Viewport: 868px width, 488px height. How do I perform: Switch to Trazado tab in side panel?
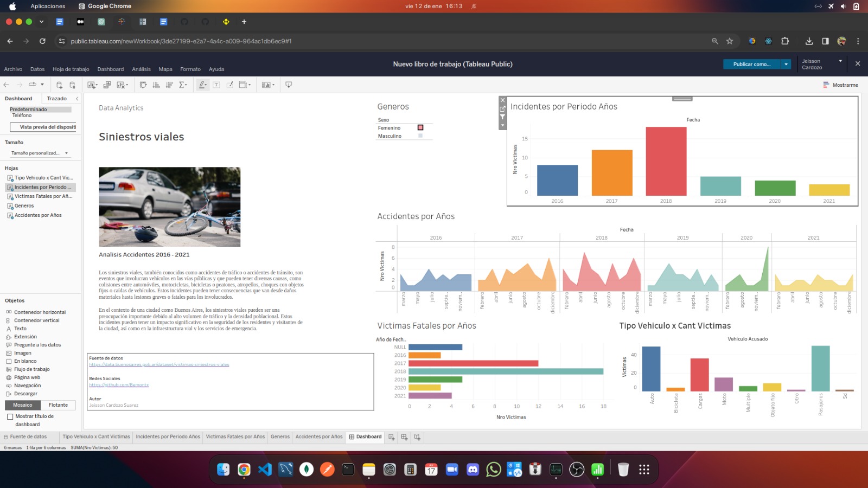point(57,99)
